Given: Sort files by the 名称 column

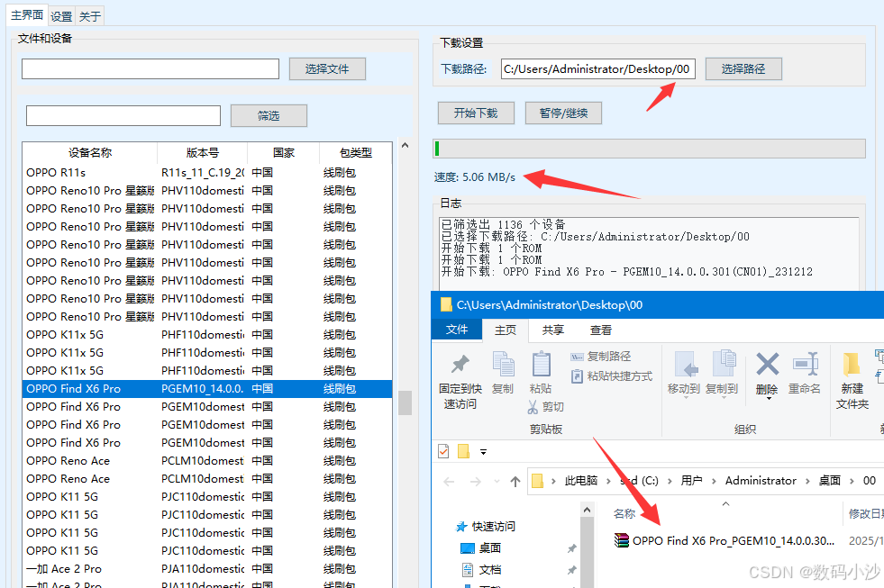Looking at the screenshot, I should (624, 513).
